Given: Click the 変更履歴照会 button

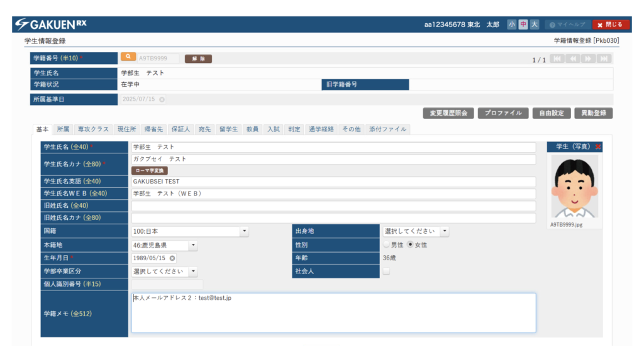Looking at the screenshot, I should point(448,113).
